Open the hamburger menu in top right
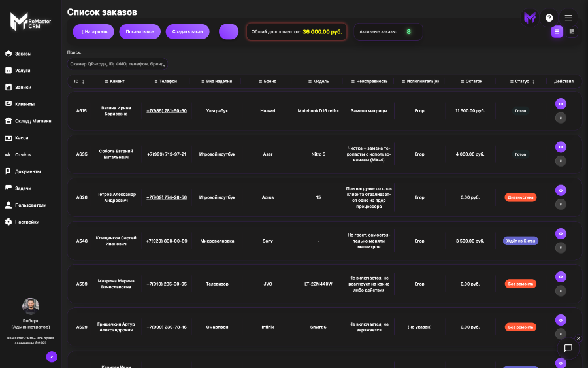 coord(568,18)
